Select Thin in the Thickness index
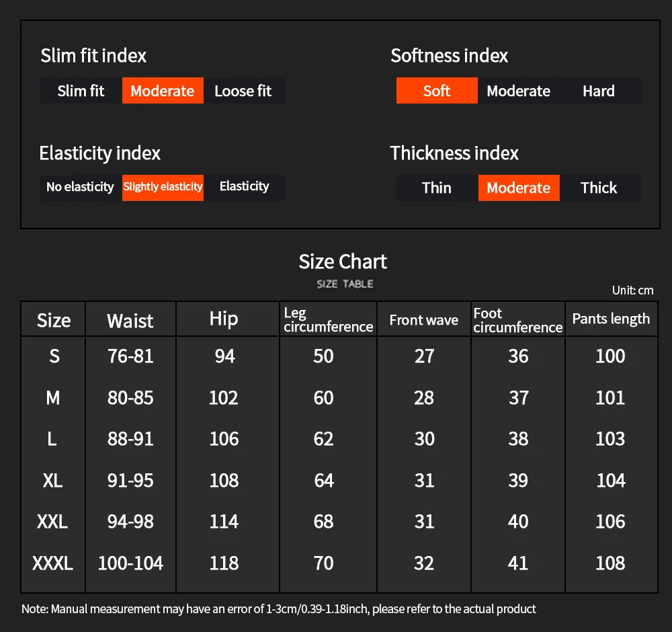This screenshot has width=672, height=632. pos(437,188)
